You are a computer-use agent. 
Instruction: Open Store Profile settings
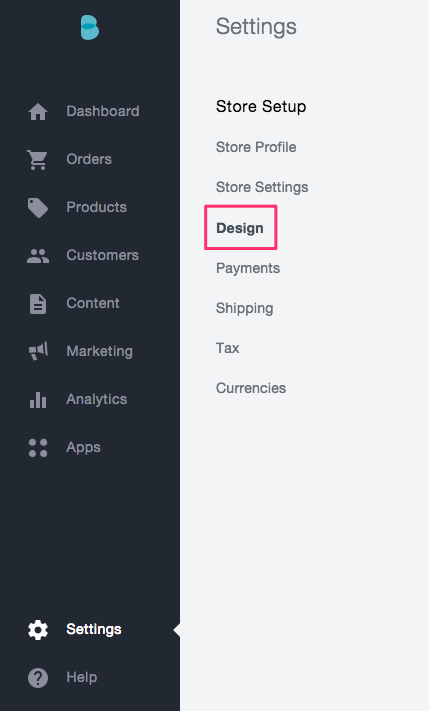(x=256, y=147)
